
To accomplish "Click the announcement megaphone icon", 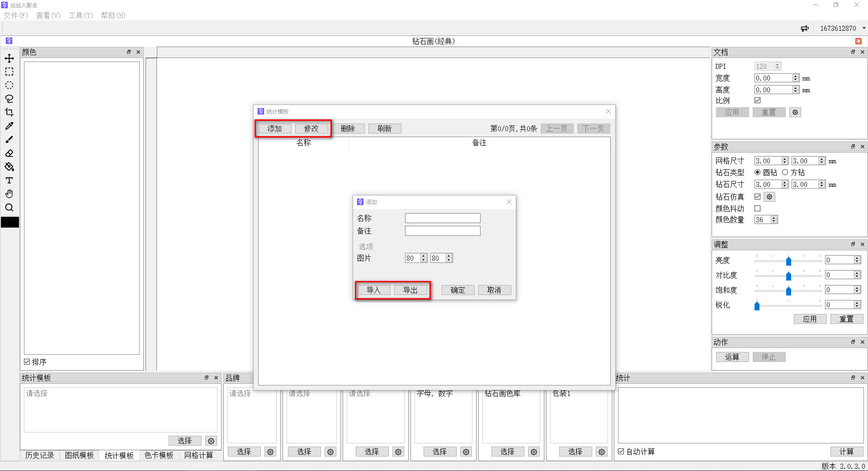I will [x=805, y=29].
